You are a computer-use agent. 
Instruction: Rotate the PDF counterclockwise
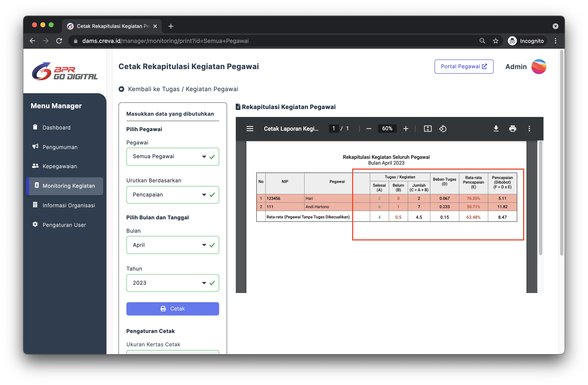click(442, 129)
